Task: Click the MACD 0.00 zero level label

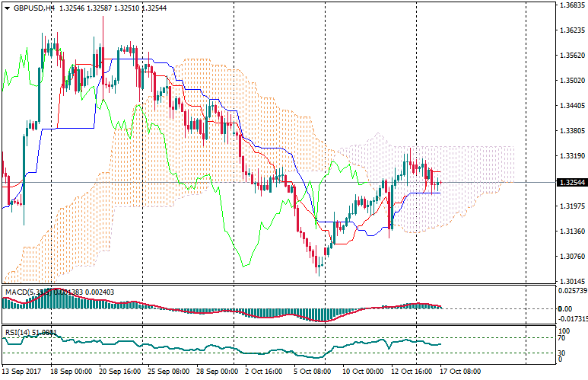Action: point(566,308)
